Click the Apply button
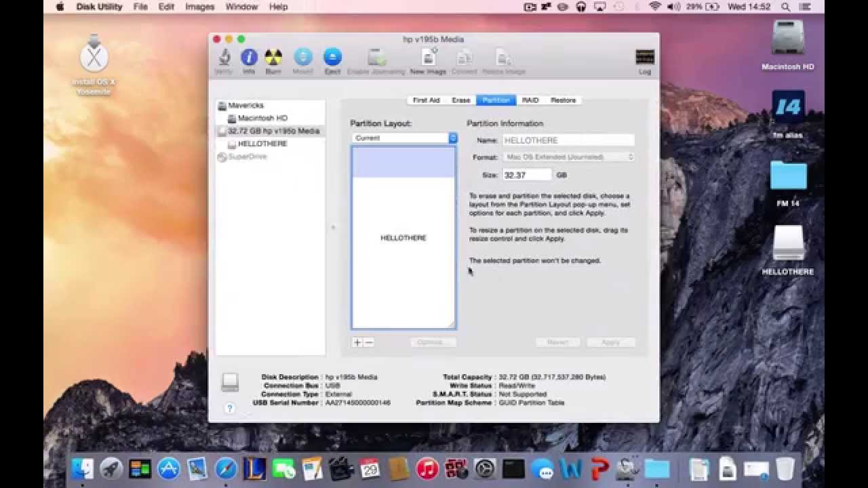The image size is (868, 488). coord(611,342)
